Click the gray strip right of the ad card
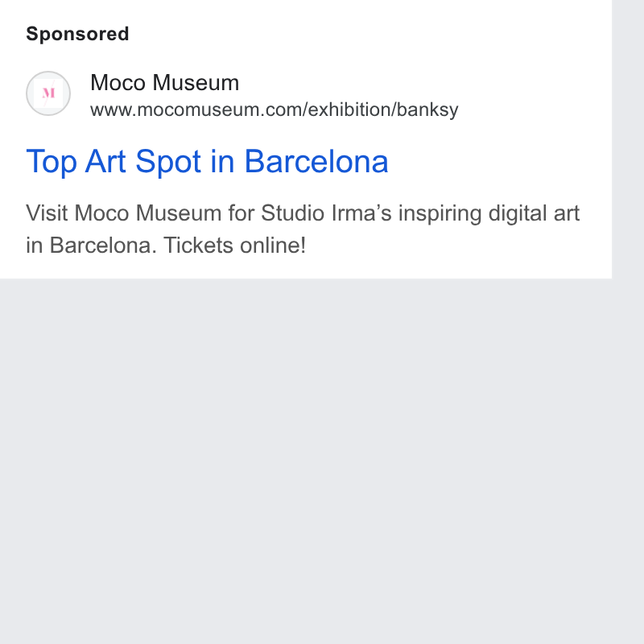The height and width of the screenshot is (644, 644). point(628,322)
